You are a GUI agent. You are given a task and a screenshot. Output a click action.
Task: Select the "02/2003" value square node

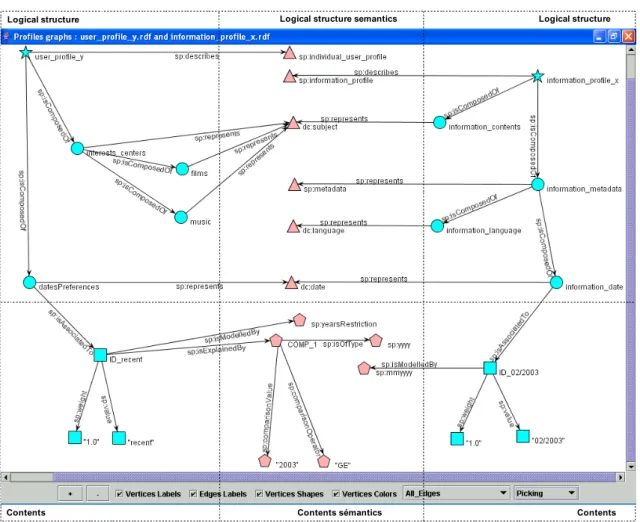pos(523,436)
